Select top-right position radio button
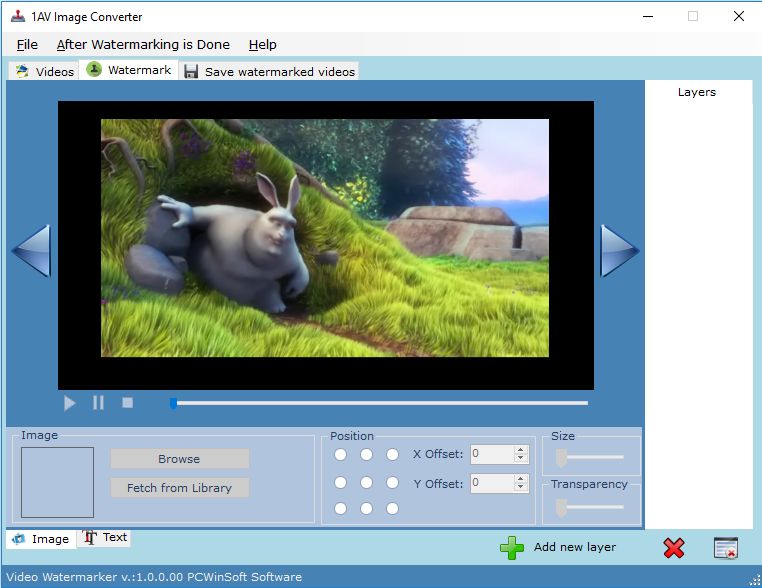This screenshot has height=588, width=762. 392,454
